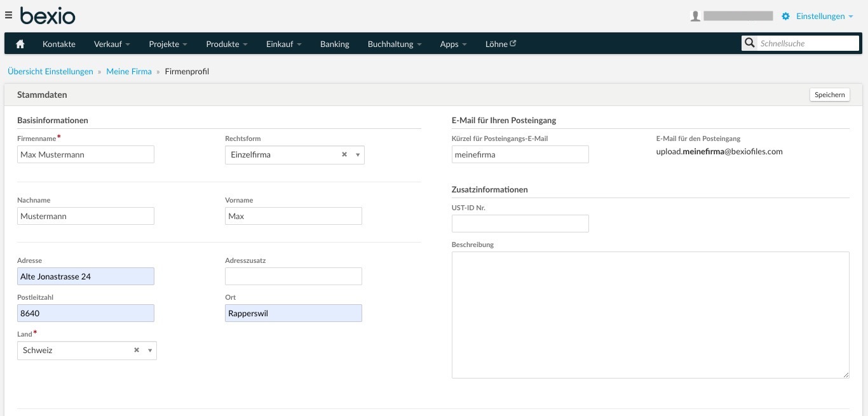Expand the Apps menu
This screenshot has height=416, width=868.
click(453, 44)
